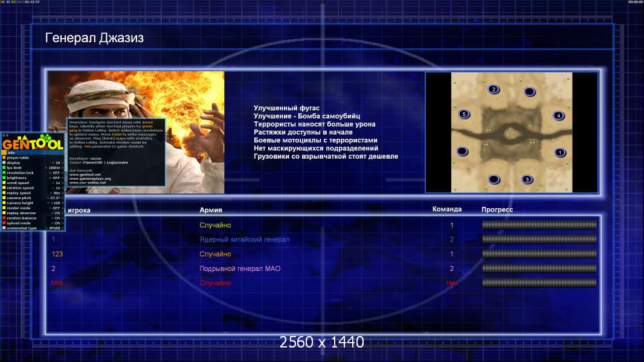Click the yellow square beside scroll speed
644x362 pixels.
4,183
